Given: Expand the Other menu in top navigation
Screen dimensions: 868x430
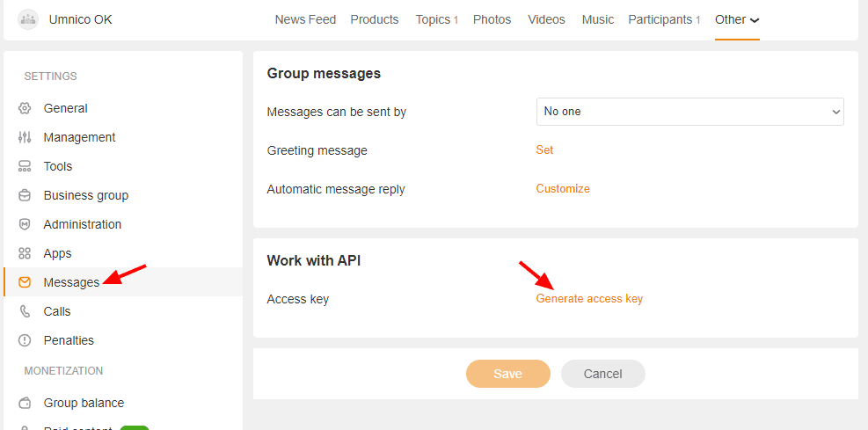Looking at the screenshot, I should (x=737, y=19).
